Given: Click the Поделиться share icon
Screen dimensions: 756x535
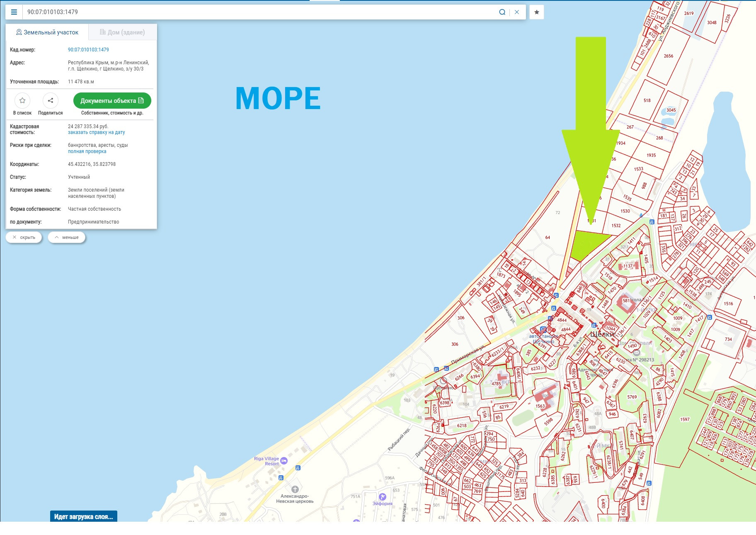Looking at the screenshot, I should point(51,100).
